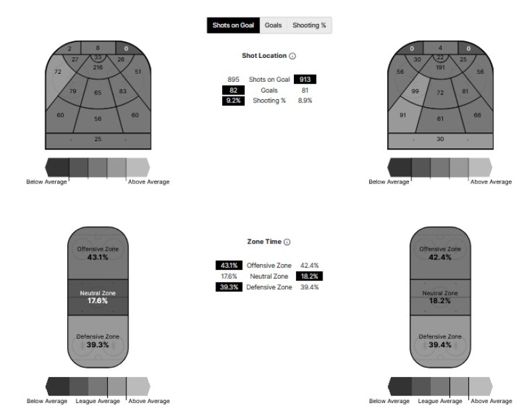
Task: Click the 25 shot zone on left rink
Action: [x=98, y=139]
